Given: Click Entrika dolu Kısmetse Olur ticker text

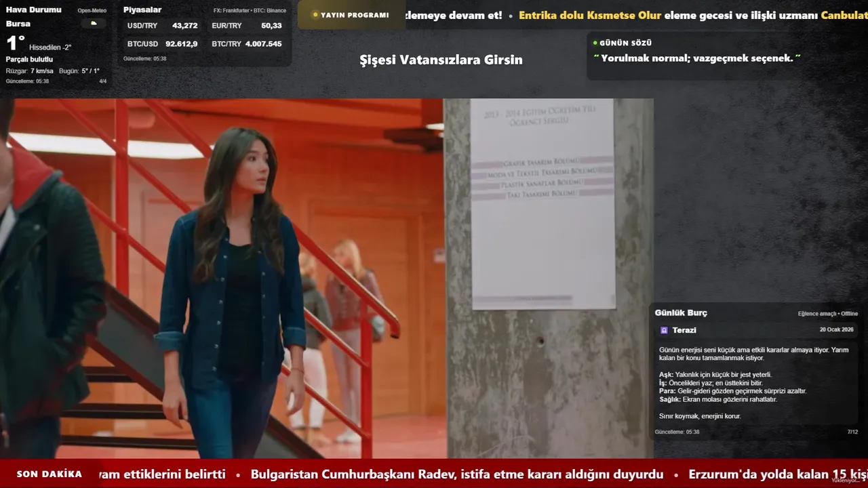Looking at the screenshot, I should [590, 15].
